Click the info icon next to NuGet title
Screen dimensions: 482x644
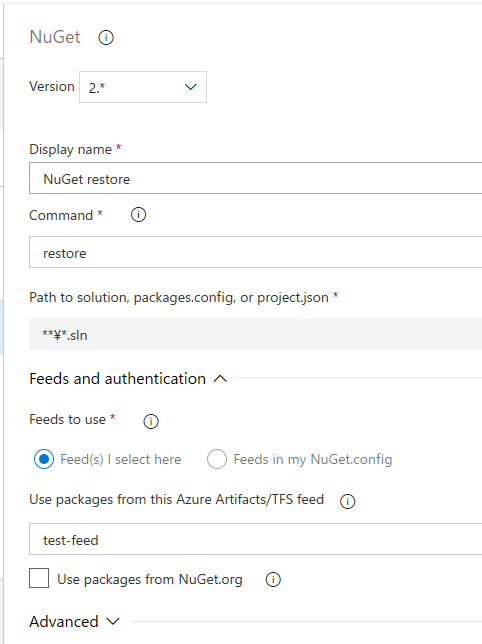pos(106,38)
